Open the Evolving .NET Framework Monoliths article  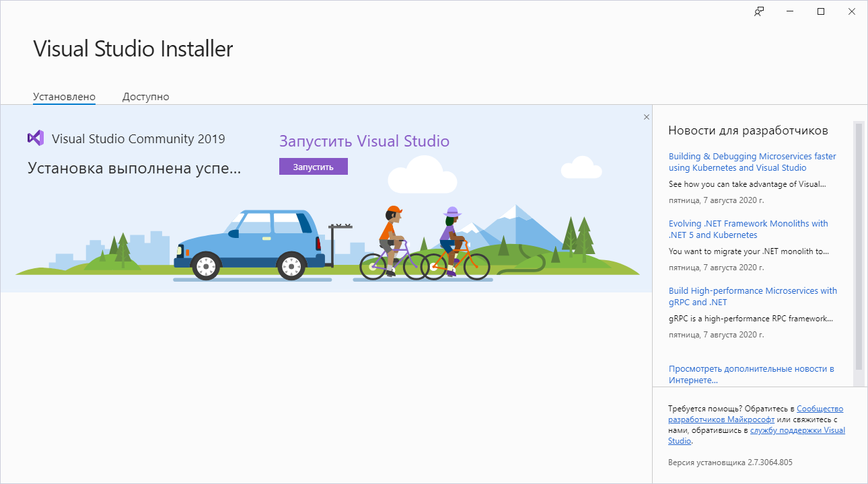click(748, 229)
